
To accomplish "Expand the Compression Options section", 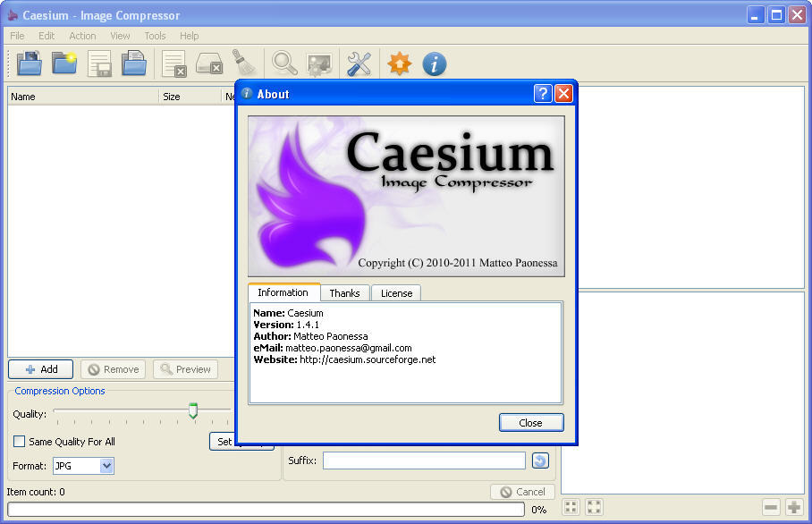I will tap(59, 391).
